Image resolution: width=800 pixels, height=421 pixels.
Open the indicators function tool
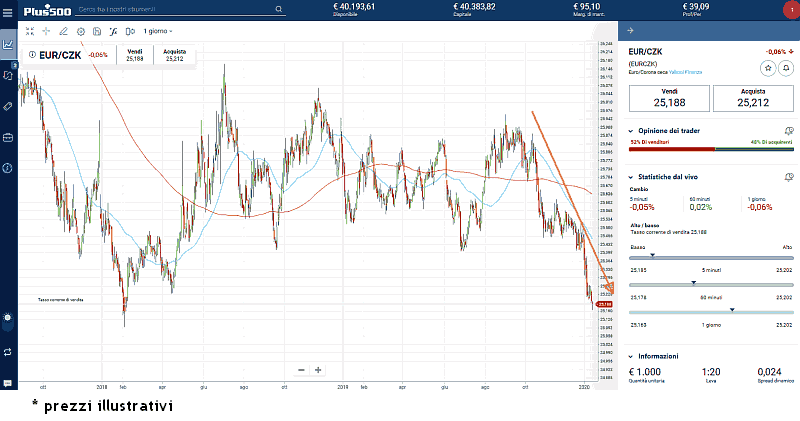pos(114,31)
